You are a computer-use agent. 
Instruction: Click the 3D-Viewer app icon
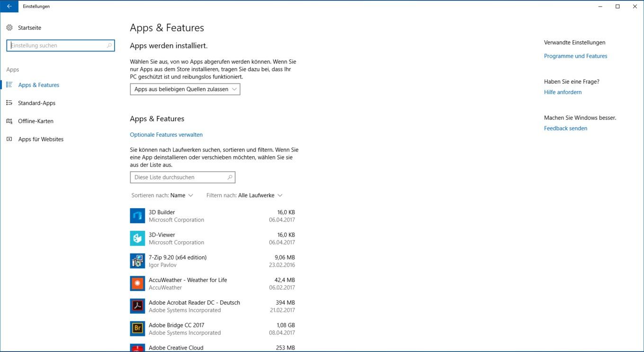pos(137,238)
